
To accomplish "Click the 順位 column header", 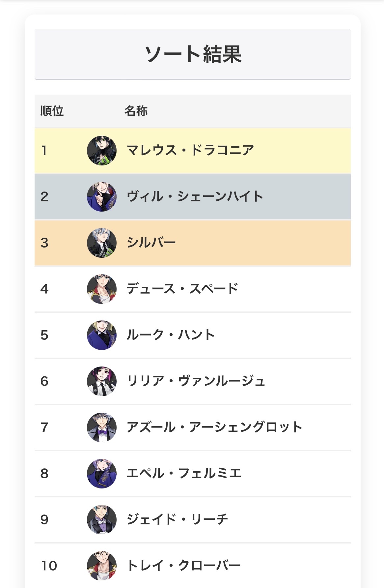I will (52, 111).
